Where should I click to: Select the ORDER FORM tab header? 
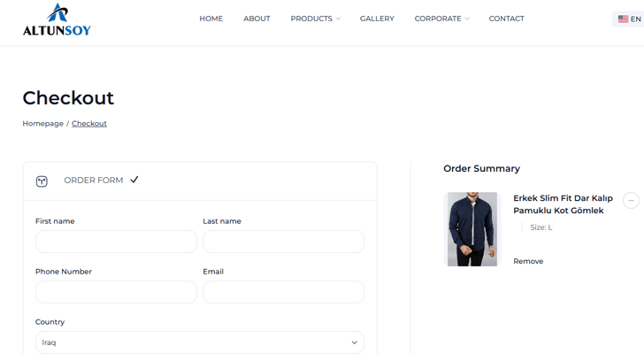coord(94,181)
